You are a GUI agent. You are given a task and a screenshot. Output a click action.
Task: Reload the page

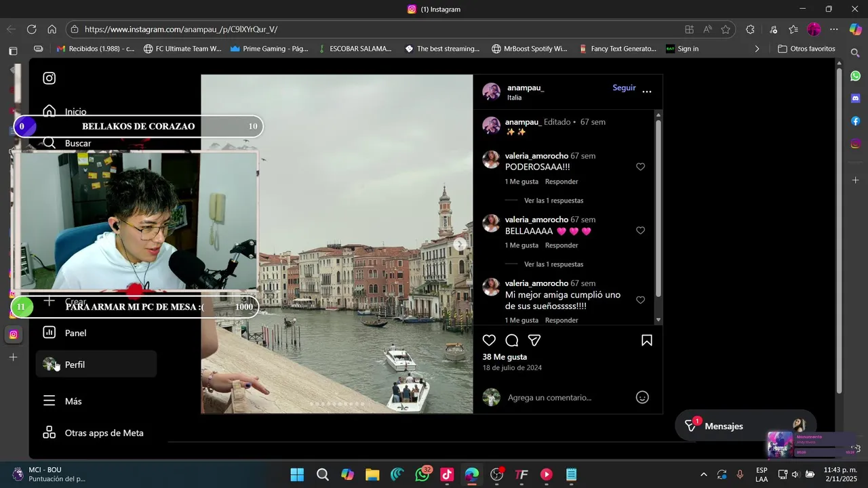point(31,29)
